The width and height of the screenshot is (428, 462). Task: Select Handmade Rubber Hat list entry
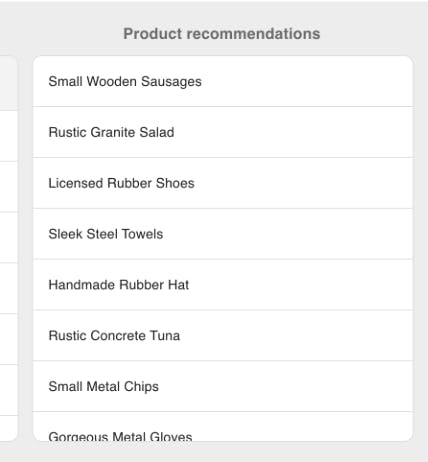223,285
